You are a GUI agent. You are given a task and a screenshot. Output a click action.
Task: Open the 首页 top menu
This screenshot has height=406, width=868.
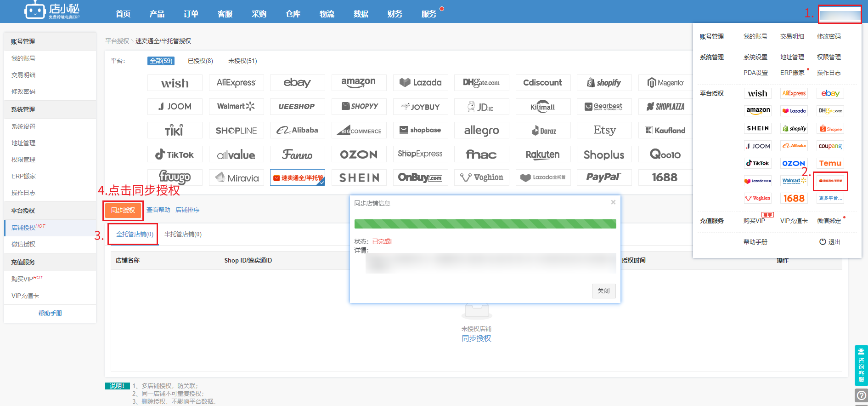(123, 14)
